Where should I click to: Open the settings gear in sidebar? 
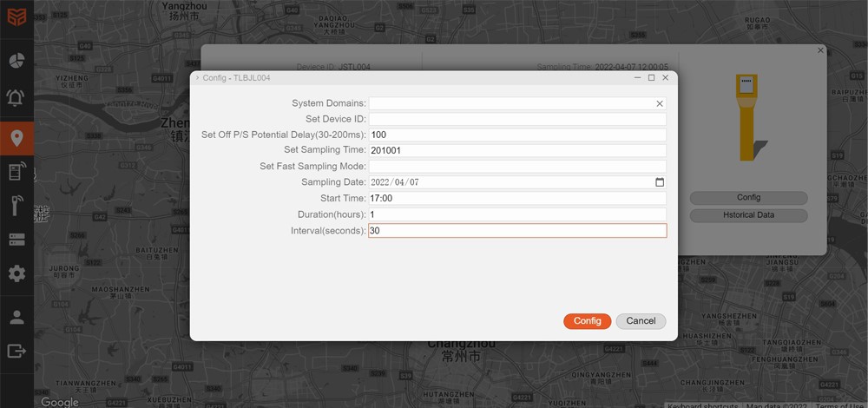coord(16,273)
